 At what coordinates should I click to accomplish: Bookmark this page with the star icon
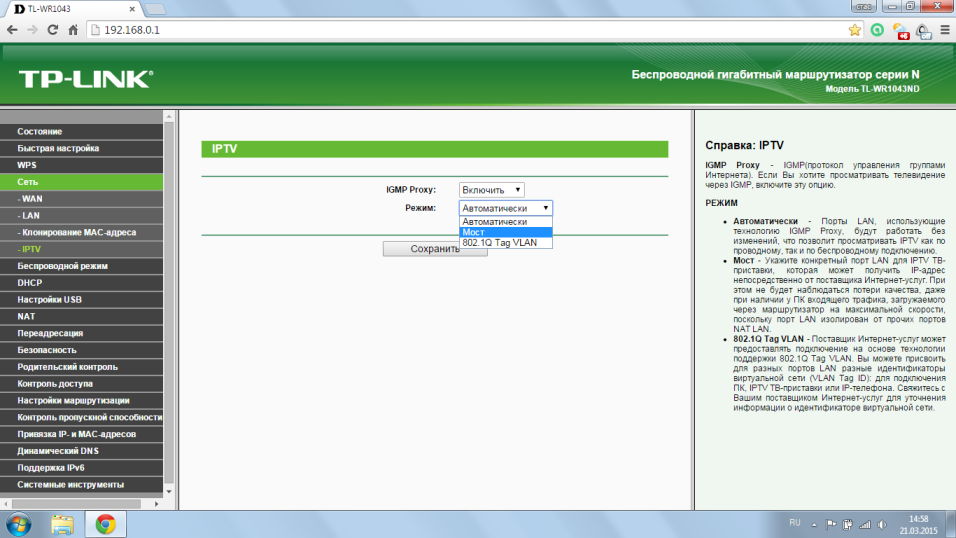click(855, 30)
